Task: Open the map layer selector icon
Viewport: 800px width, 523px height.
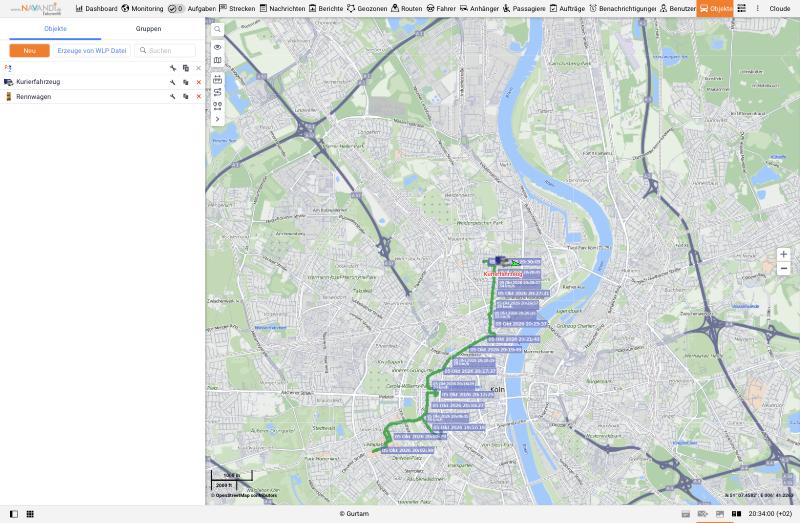Action: pos(217,60)
